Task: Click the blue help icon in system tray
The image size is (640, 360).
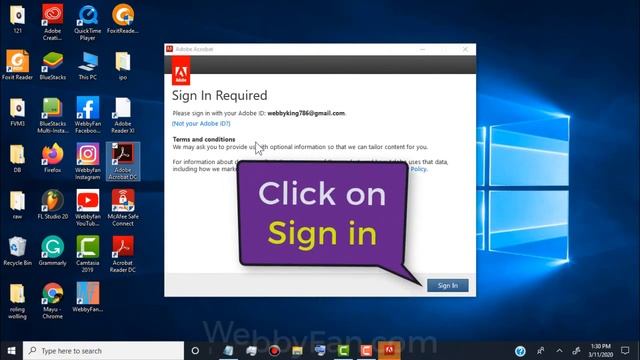Action: click(x=520, y=351)
